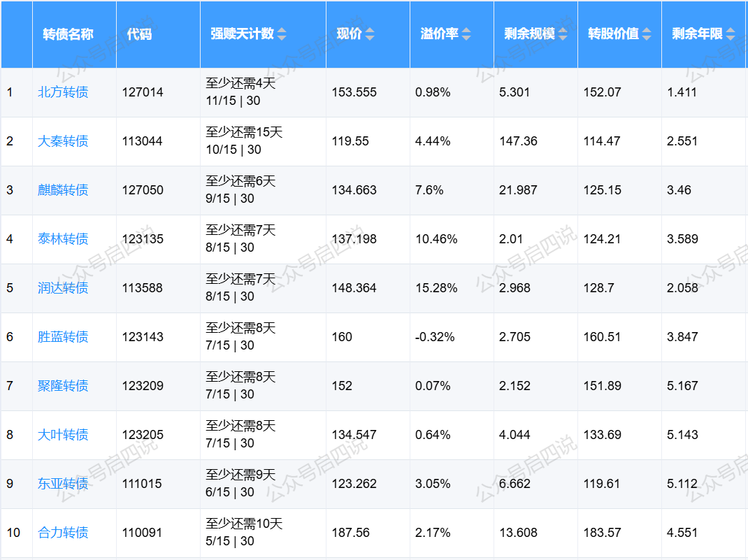748x560 pixels.
Task: View 胜蓝转债 bond page
Action: click(x=63, y=337)
